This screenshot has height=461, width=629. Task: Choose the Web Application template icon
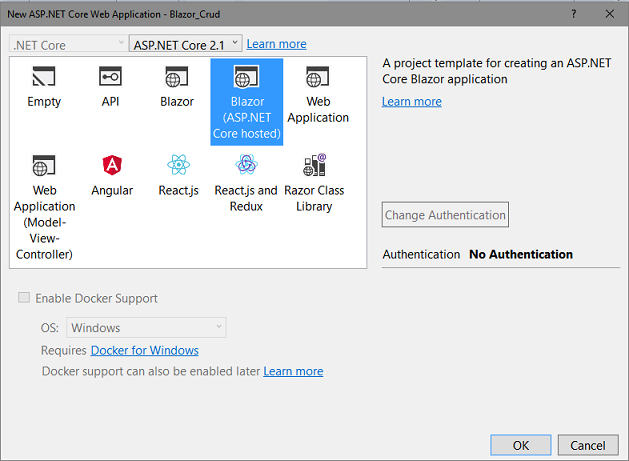point(317,76)
